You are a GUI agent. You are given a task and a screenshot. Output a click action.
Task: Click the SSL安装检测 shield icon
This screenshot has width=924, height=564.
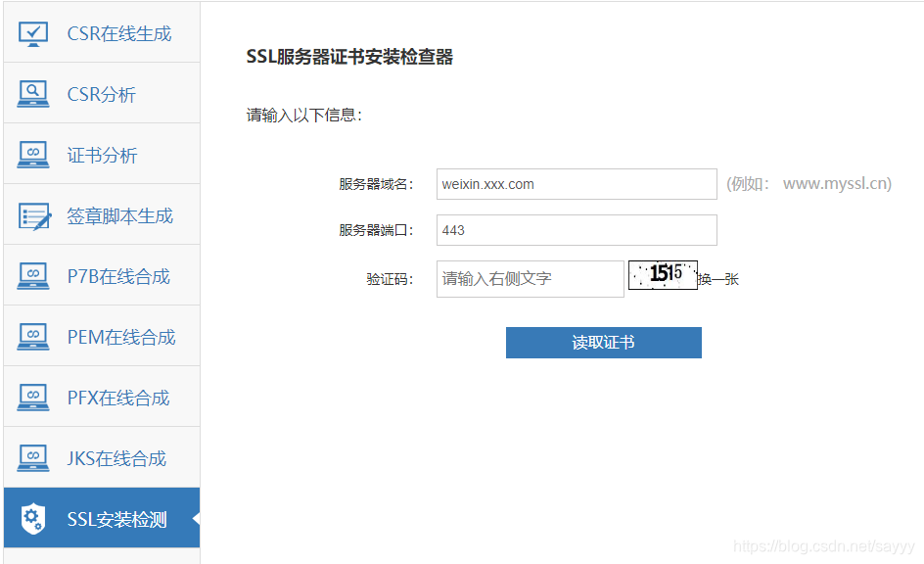[32, 517]
